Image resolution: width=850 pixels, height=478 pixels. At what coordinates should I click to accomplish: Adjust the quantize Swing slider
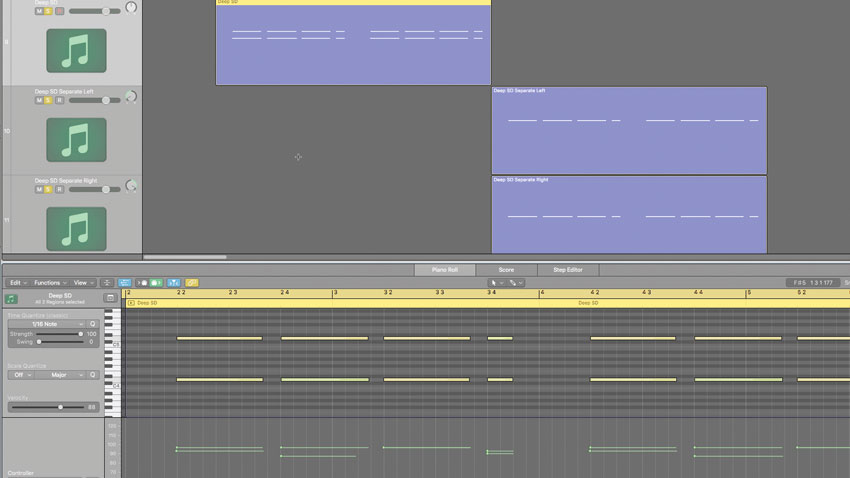[x=60, y=341]
